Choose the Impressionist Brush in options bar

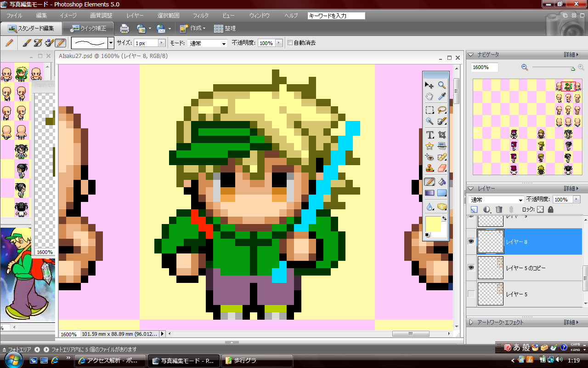[38, 43]
